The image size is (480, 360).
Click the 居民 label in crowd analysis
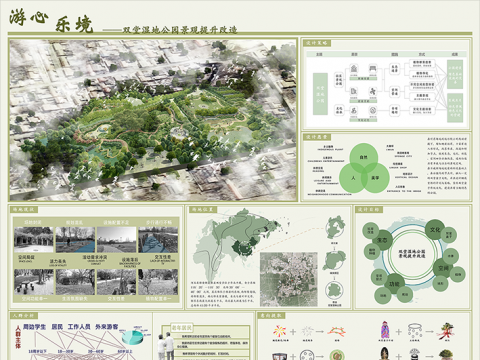(57, 327)
